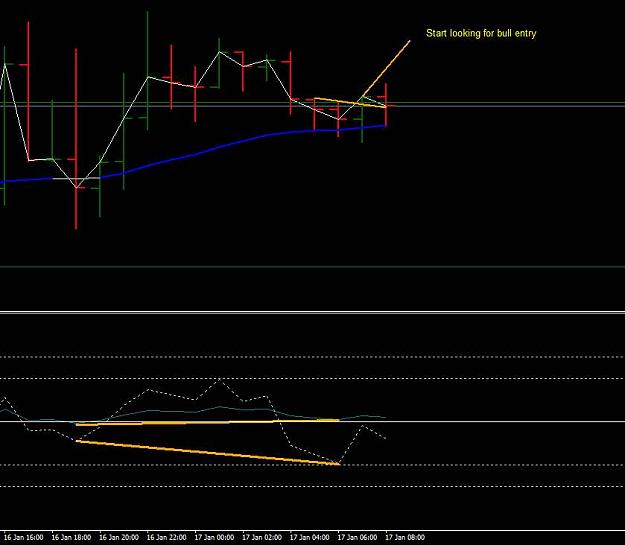Click the '17 Jan 00:00' time label
Screen dimensions: 625x545
click(214, 537)
